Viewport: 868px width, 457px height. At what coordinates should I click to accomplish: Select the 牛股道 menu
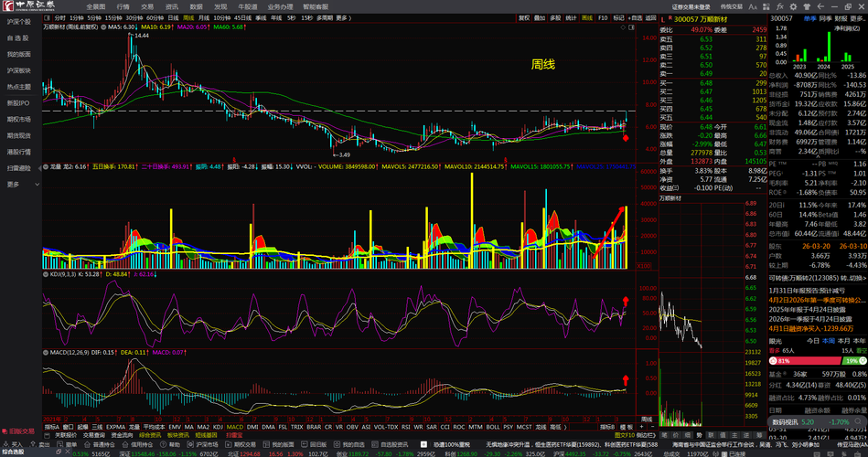(247, 6)
